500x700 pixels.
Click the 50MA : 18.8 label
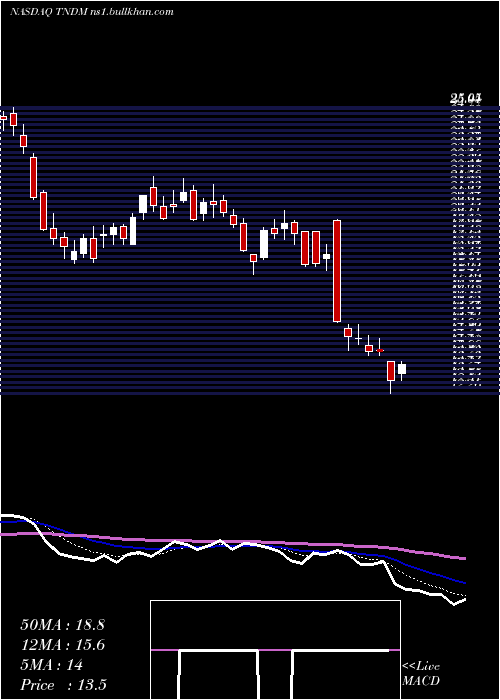[62, 625]
